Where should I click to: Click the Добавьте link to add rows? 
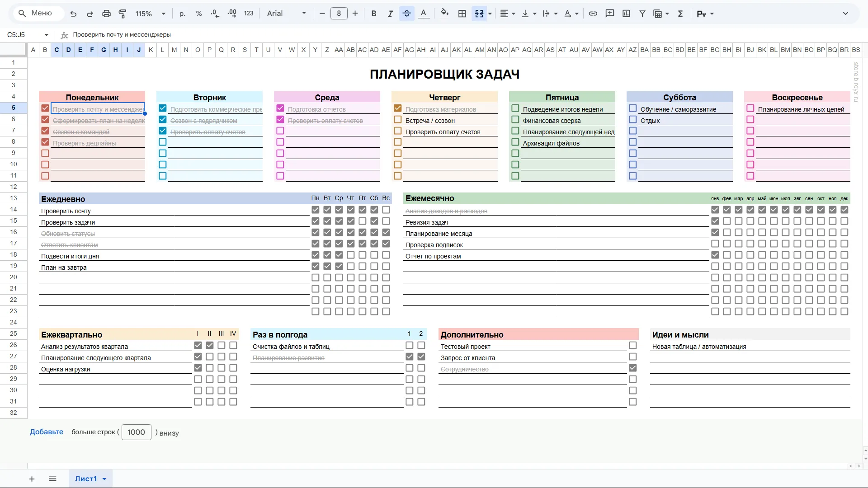(x=47, y=432)
